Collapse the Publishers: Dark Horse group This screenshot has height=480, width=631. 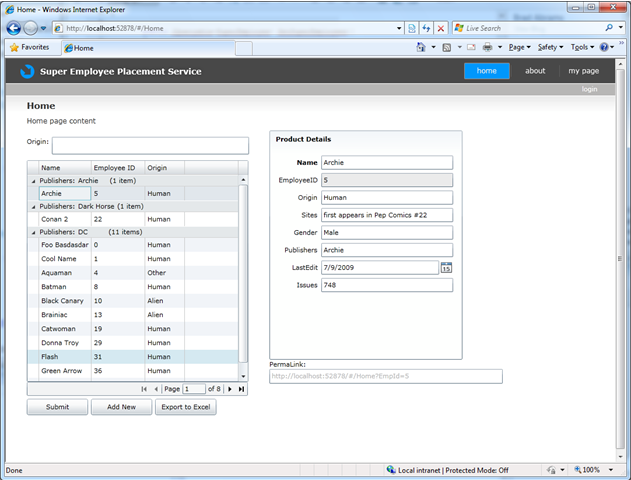33,206
